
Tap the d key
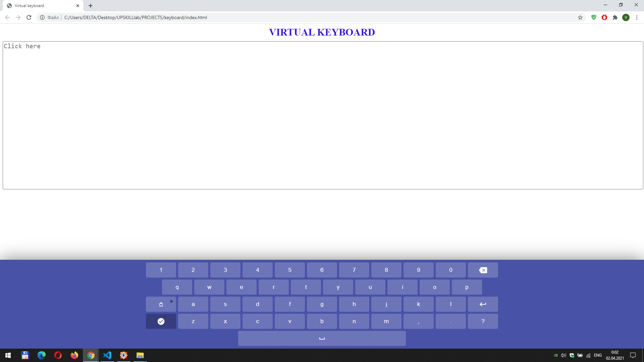tap(258, 304)
